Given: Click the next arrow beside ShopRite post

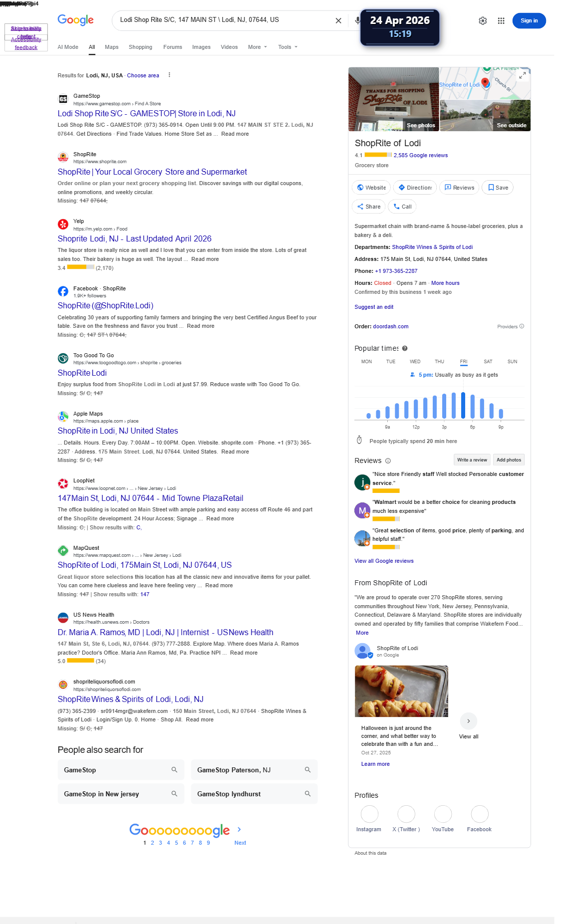Looking at the screenshot, I should click(468, 721).
